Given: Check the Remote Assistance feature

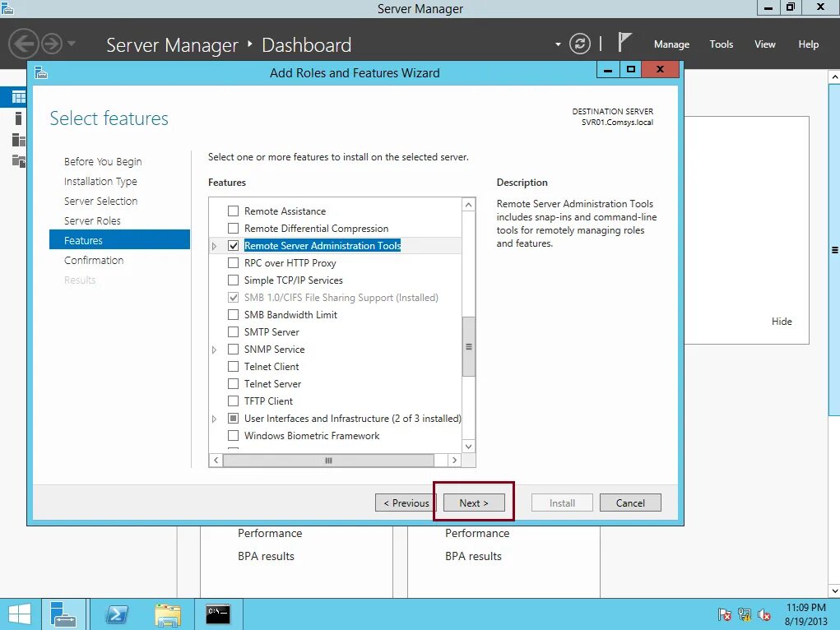Looking at the screenshot, I should point(233,211).
